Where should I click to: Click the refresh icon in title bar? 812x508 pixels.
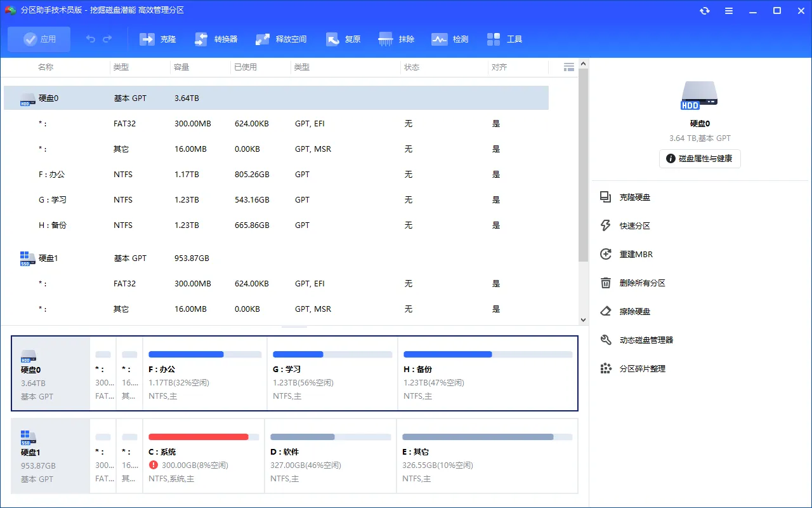(705, 11)
